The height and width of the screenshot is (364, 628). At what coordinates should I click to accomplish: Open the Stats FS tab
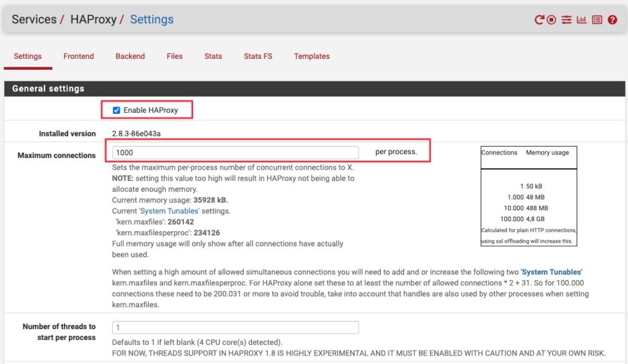tap(258, 56)
